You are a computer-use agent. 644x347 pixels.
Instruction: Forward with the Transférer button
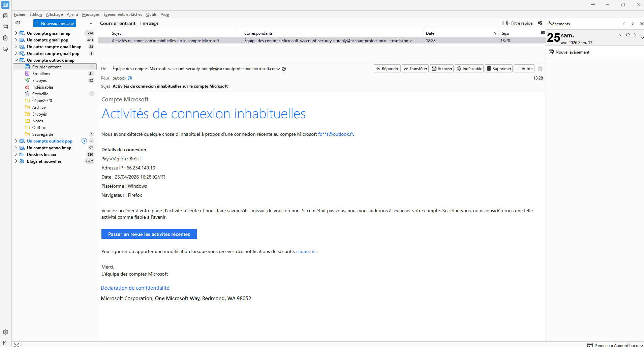(x=415, y=69)
